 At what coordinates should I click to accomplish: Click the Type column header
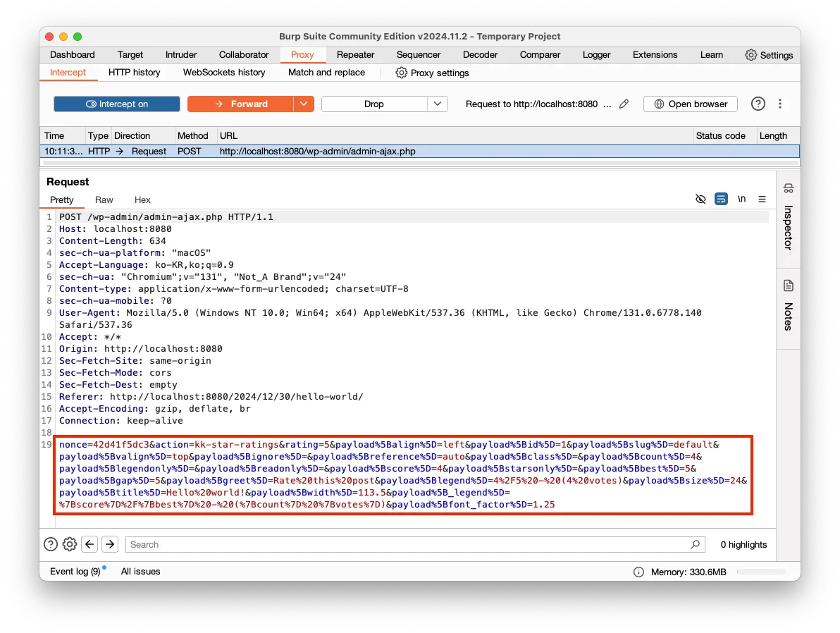coord(98,135)
